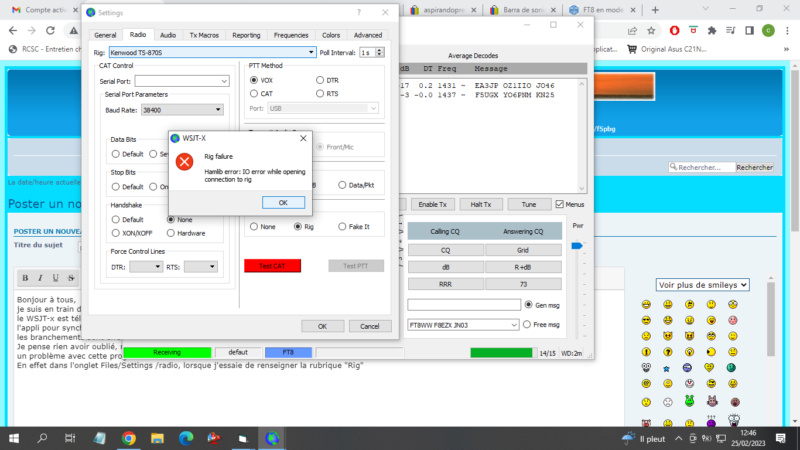Bookmark page with the star icon

pyautogui.click(x=651, y=31)
